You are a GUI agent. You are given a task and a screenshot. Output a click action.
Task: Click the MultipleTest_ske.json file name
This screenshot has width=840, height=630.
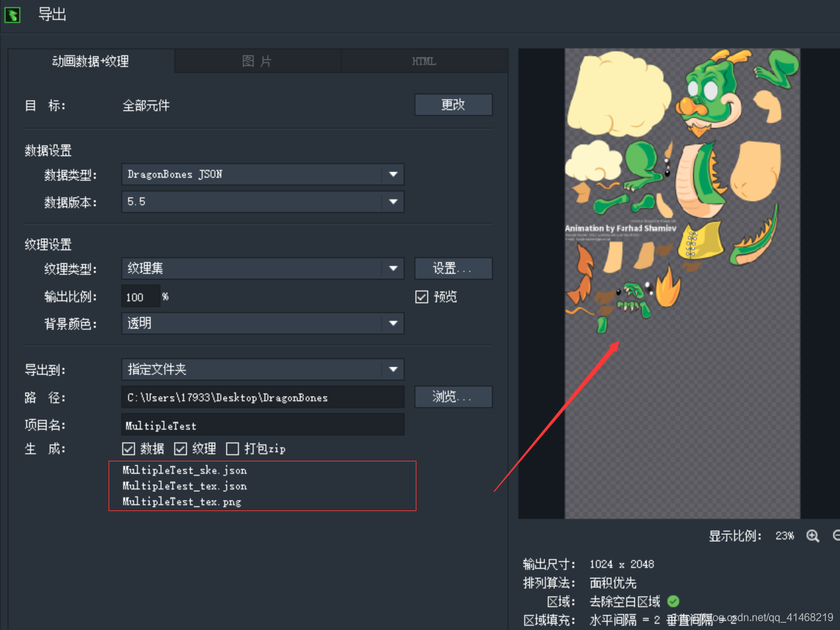click(185, 471)
